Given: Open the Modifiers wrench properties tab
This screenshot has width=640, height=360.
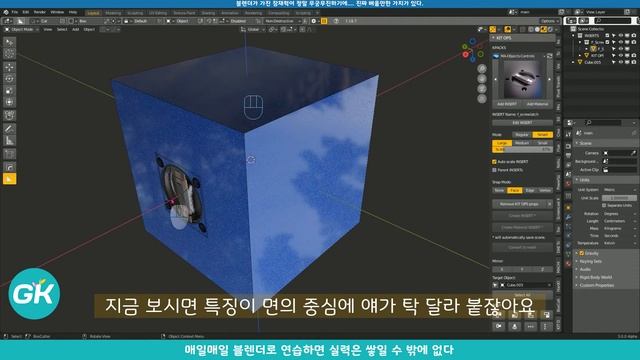Looking at the screenshot, I should click(568, 217).
